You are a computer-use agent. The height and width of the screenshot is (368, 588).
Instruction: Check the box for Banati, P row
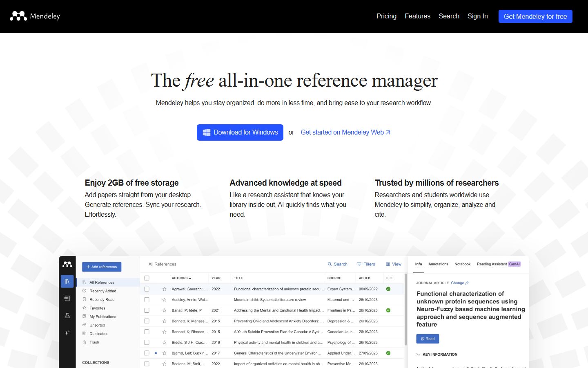[147, 310]
